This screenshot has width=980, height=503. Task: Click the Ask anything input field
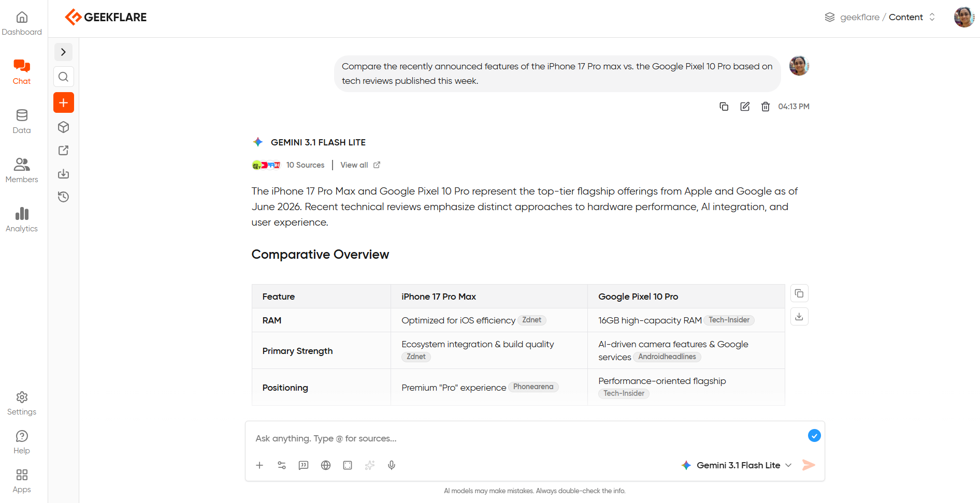(x=528, y=438)
